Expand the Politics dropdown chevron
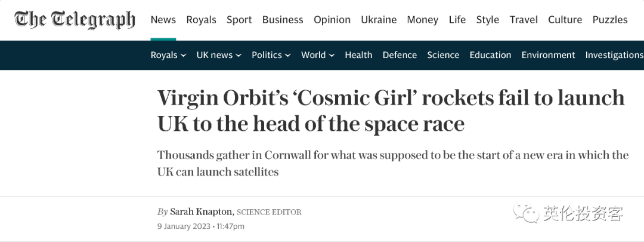The height and width of the screenshot is (242, 644). point(287,55)
